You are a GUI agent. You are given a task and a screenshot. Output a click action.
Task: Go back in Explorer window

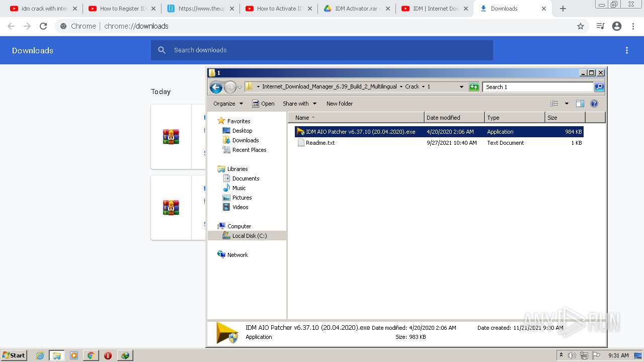pyautogui.click(x=216, y=87)
